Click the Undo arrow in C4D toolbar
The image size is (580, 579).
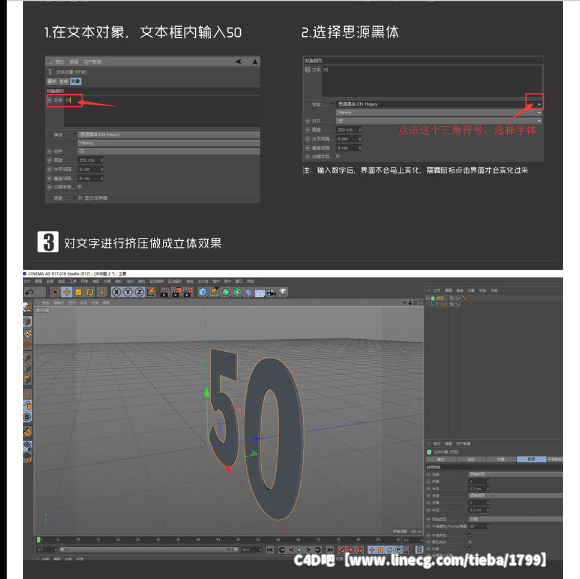30,292
